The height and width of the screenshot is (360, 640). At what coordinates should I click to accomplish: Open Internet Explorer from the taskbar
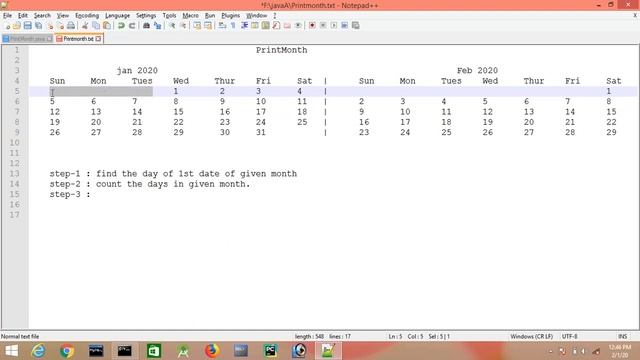(x=38, y=351)
